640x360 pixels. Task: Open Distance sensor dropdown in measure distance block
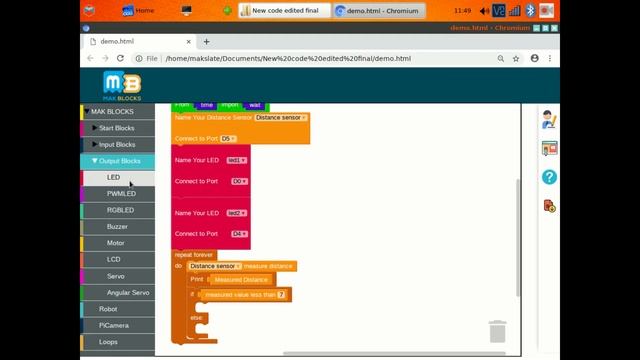pos(215,266)
